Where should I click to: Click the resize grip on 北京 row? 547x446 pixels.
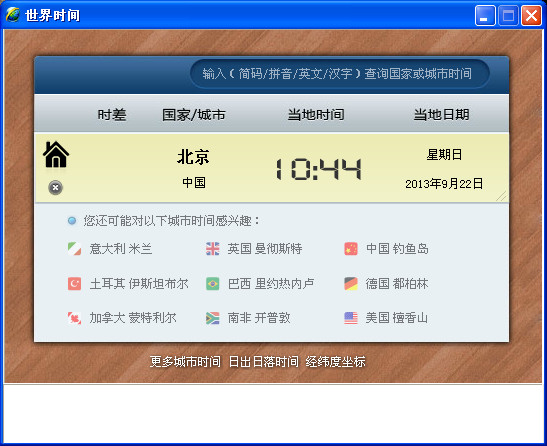pyautogui.click(x=501, y=196)
